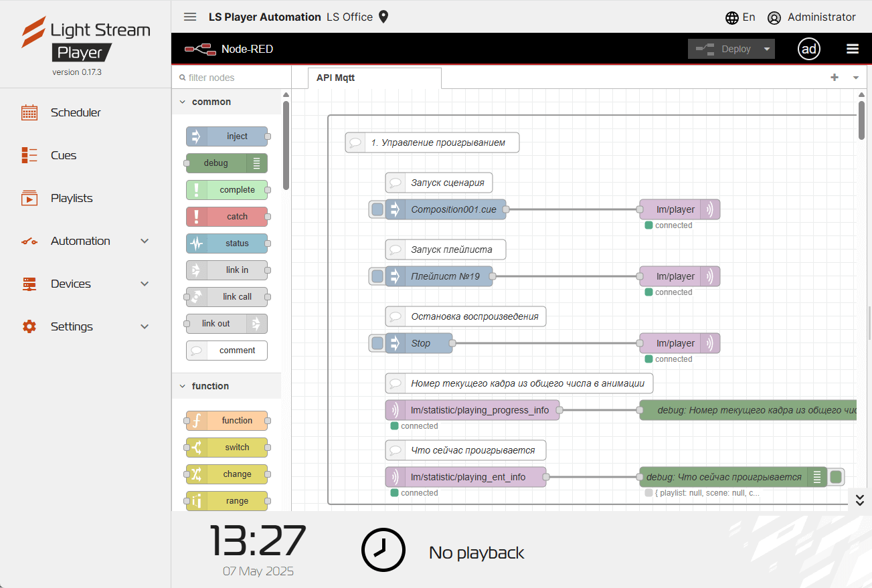The image size is (872, 588).
Task: Open the Deploy options dropdown arrow
Action: click(767, 49)
